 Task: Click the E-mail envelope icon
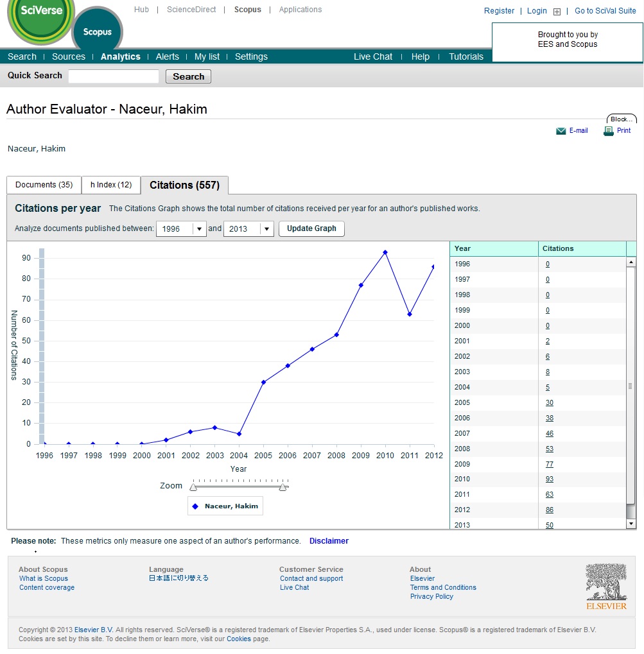pyautogui.click(x=561, y=131)
